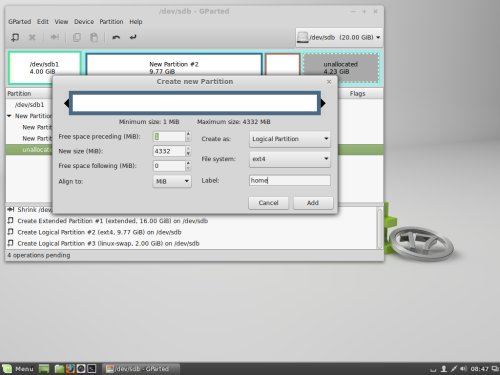Image resolution: width=500 pixels, height=375 pixels.
Task: Click the right resize handle arrow in dialog
Action: [323, 103]
